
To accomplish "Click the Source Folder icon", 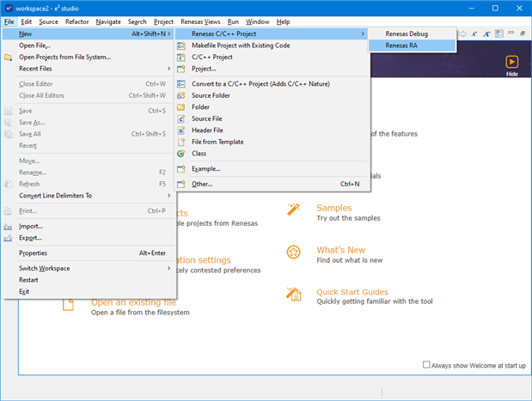I will pyautogui.click(x=181, y=95).
